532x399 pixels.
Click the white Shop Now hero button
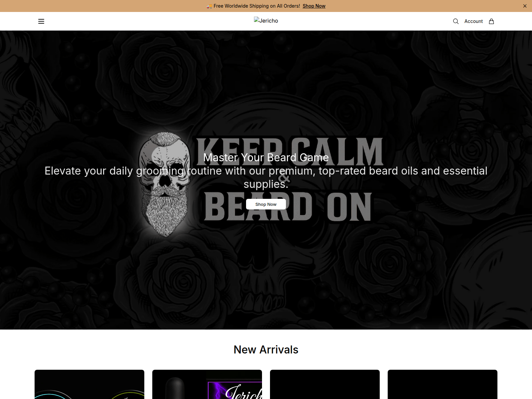(x=266, y=204)
